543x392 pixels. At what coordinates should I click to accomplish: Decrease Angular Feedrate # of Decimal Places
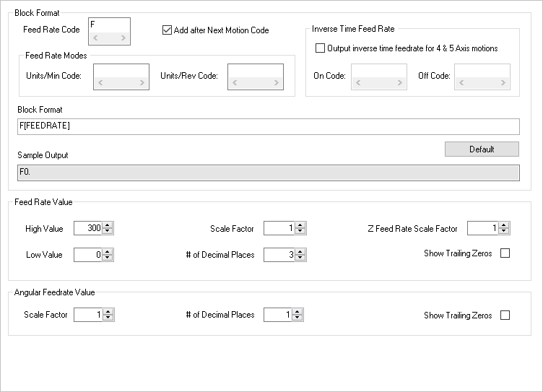coord(297,318)
